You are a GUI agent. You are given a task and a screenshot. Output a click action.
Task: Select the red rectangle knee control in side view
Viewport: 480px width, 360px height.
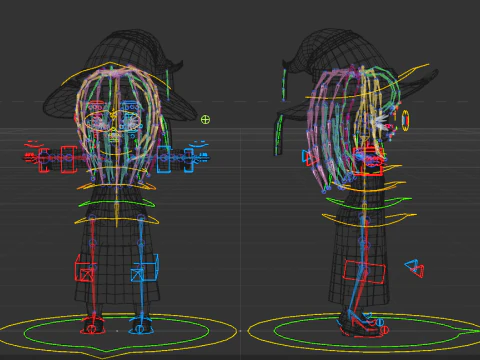pos(364,272)
